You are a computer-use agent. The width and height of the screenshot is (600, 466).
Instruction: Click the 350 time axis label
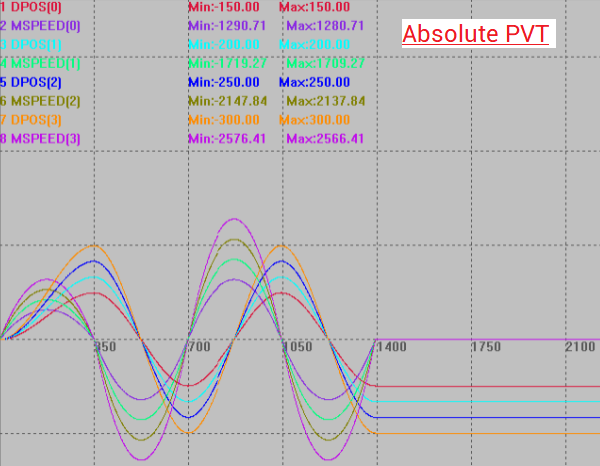click(105, 347)
